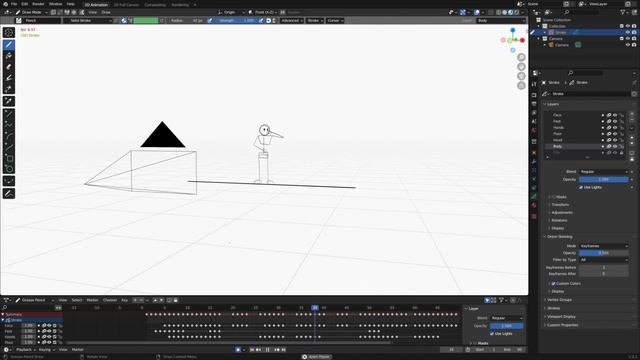Hide the Body layer in Layers list
This screenshot has height=360, width=640.
[615, 146]
